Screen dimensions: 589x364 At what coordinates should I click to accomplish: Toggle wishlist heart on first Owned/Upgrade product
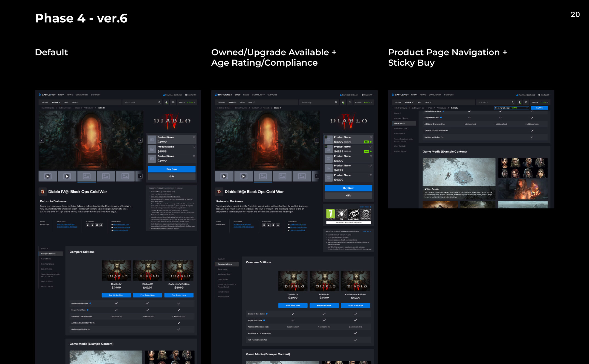point(371,137)
